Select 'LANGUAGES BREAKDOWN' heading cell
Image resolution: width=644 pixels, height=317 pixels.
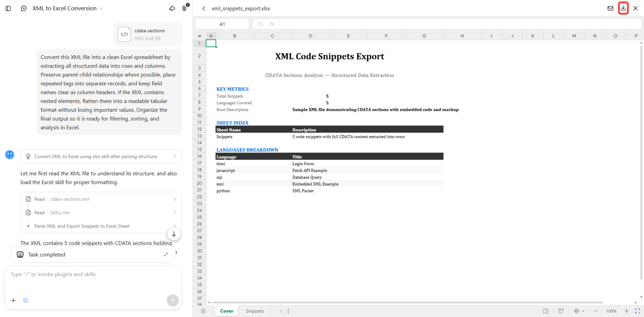(x=247, y=150)
